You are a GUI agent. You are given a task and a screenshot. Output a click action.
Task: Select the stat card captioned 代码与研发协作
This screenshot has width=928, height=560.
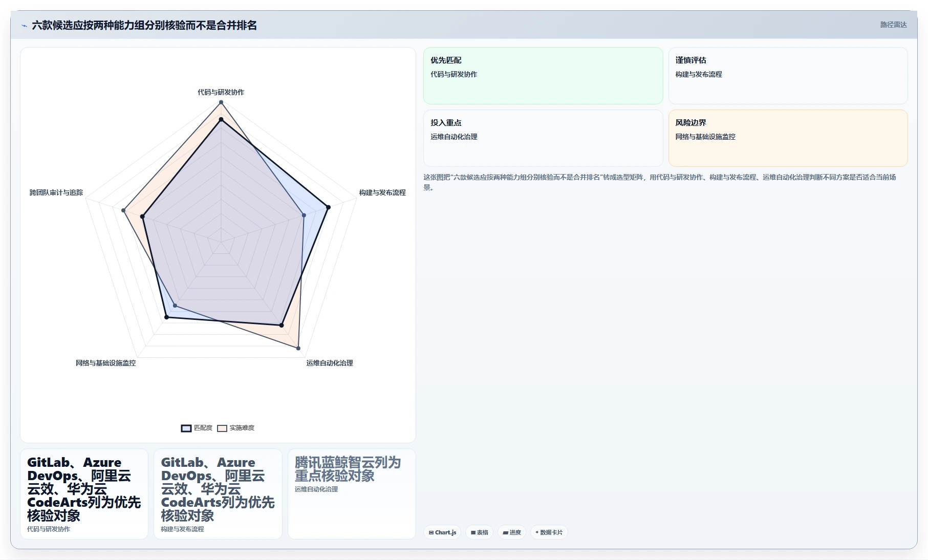[x=84, y=494]
